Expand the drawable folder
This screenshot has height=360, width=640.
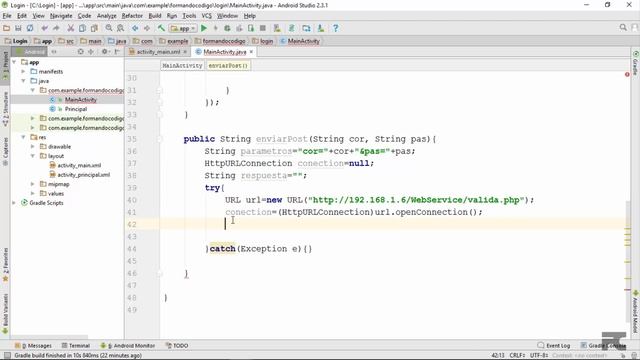[33, 147]
